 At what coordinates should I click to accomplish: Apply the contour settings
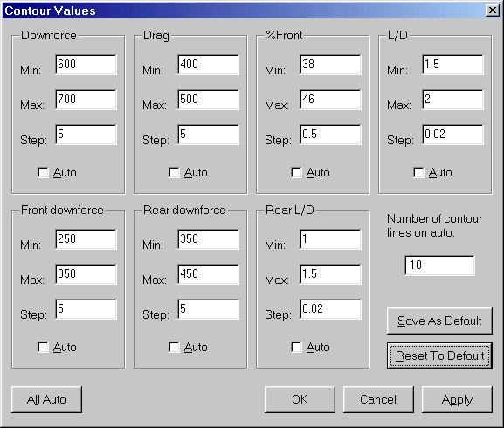457,400
